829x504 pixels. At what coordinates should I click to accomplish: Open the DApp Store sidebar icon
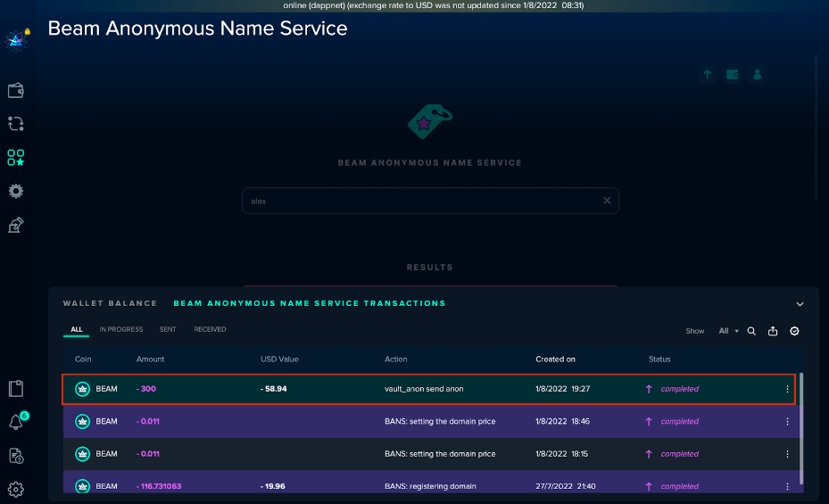coord(15,158)
